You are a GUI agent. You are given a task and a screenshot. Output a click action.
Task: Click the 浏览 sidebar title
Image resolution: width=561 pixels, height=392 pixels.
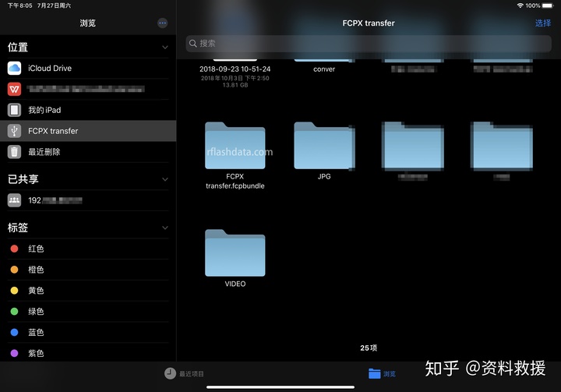coord(87,23)
